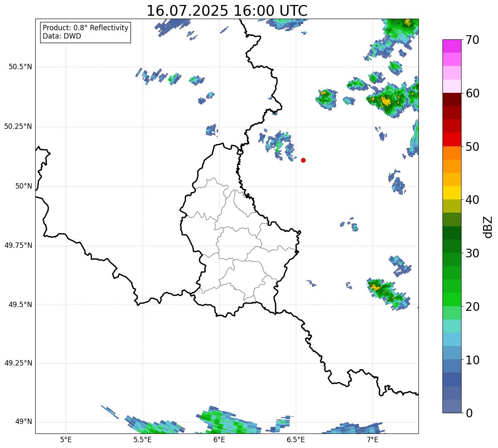Click the 'Data: DWD' line

point(62,36)
